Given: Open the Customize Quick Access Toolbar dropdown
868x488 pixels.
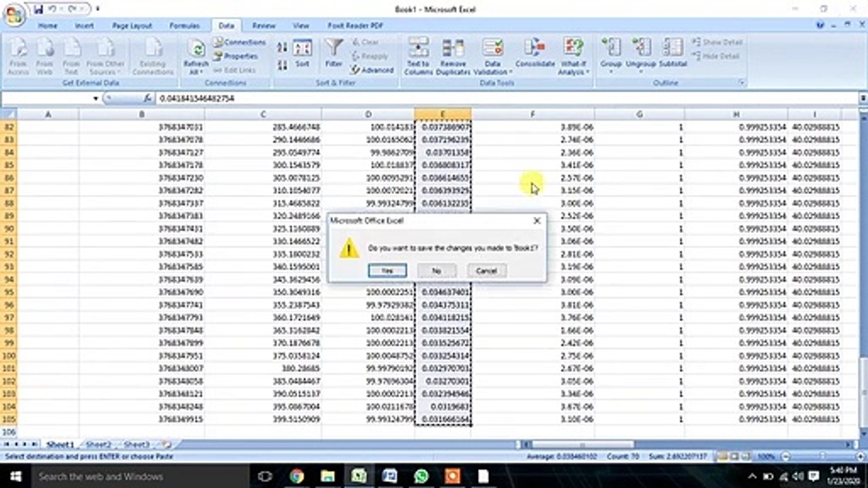Looking at the screenshot, I should [x=98, y=9].
